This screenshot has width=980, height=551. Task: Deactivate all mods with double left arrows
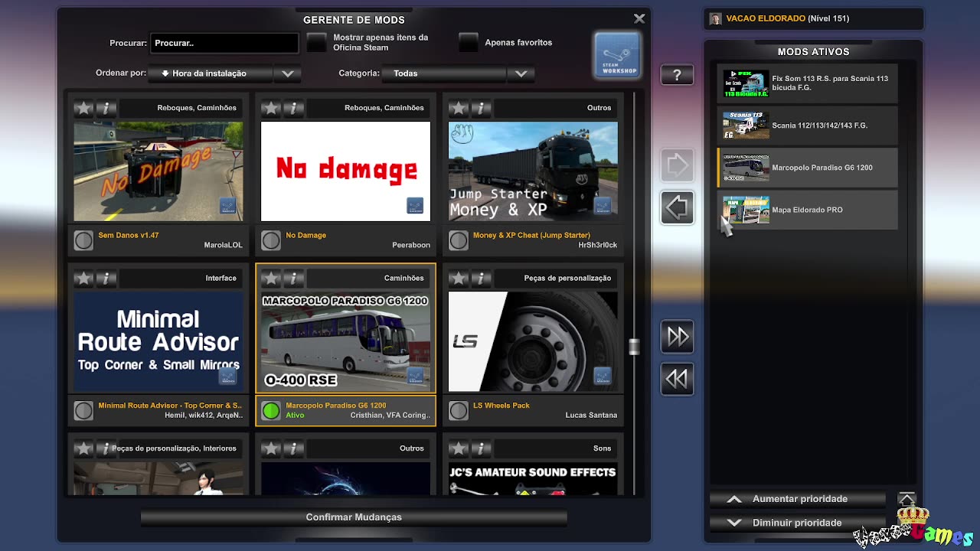point(677,379)
